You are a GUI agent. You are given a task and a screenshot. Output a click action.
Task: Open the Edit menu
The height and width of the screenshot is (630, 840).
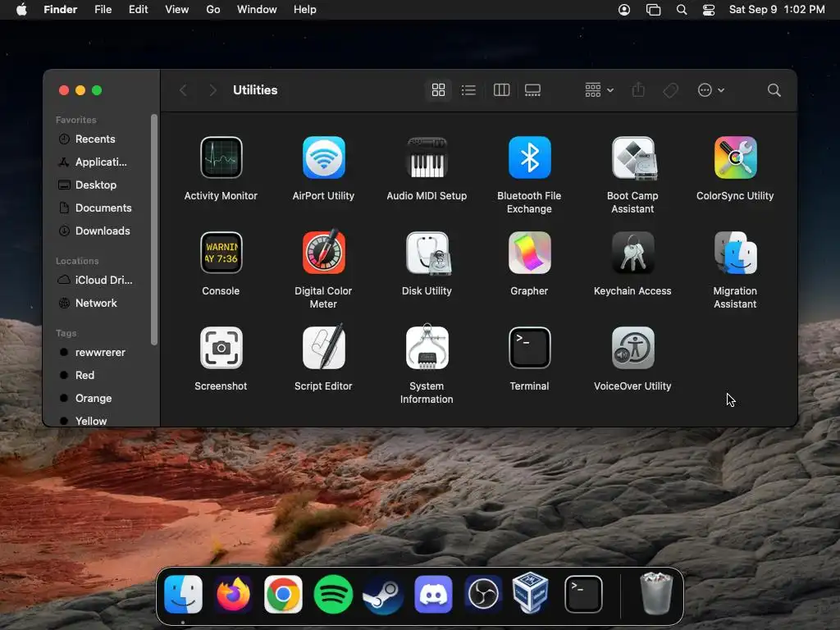138,10
